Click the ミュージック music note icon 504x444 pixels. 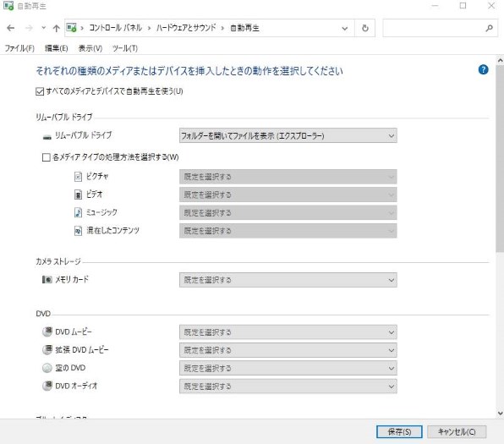point(78,212)
